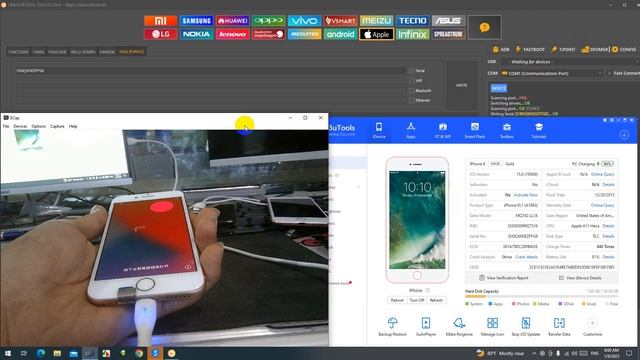This screenshot has width=640, height=360.
Task: Open Make Ringtone tool
Action: click(459, 327)
